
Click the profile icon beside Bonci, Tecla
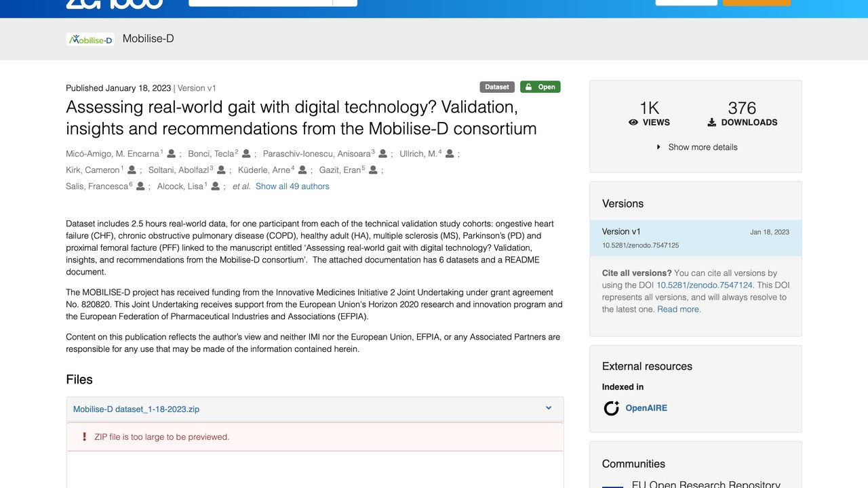coord(246,154)
